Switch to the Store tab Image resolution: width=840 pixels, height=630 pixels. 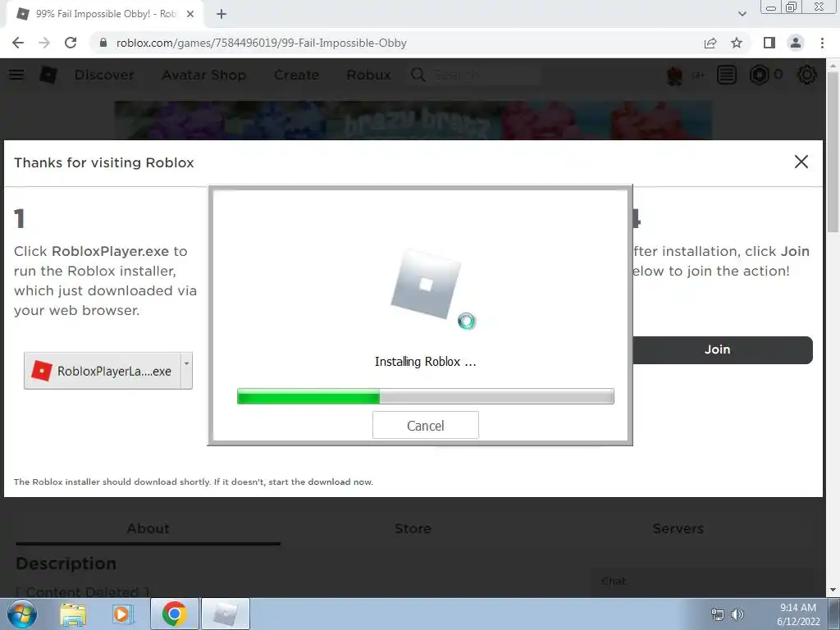pos(413,529)
